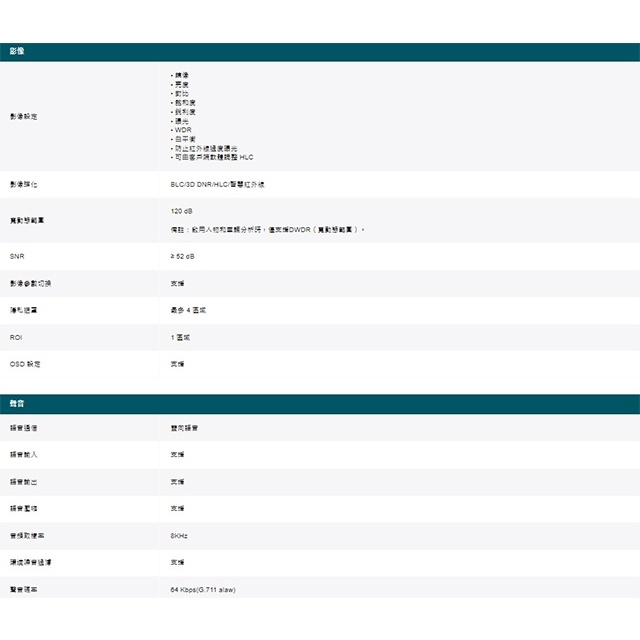Image resolution: width=640 pixels, height=640 pixels.
Task: Select the 語音輸入 row label
Action: click(23, 455)
